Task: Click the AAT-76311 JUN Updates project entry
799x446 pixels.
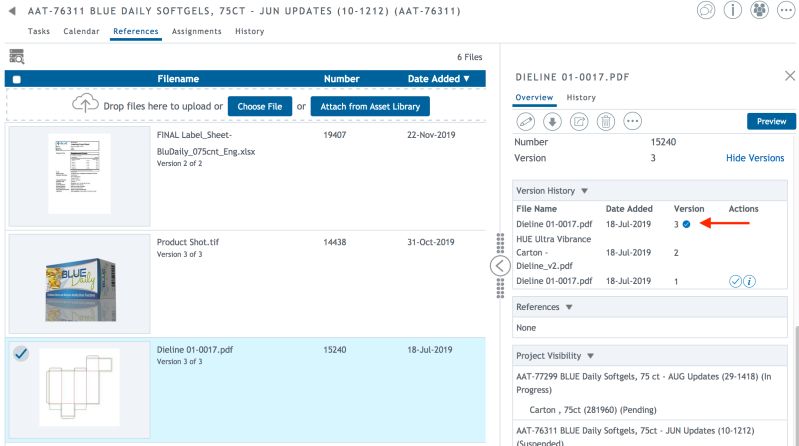Action: click(635, 436)
